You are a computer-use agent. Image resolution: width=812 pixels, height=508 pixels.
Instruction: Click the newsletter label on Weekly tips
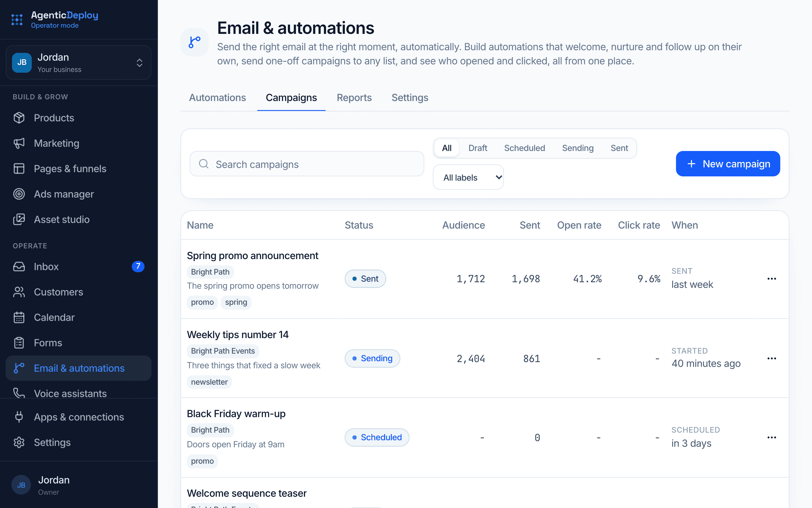209,382
